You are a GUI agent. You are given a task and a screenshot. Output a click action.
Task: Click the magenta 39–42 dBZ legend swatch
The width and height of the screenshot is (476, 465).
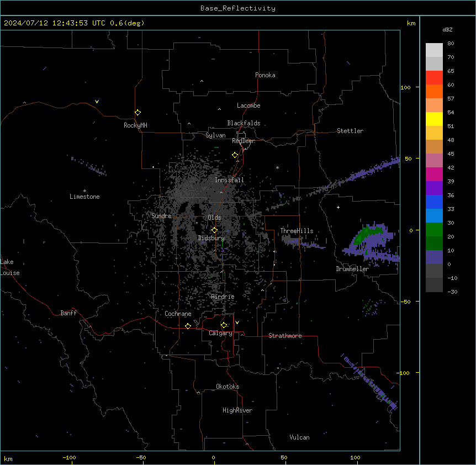click(x=434, y=174)
